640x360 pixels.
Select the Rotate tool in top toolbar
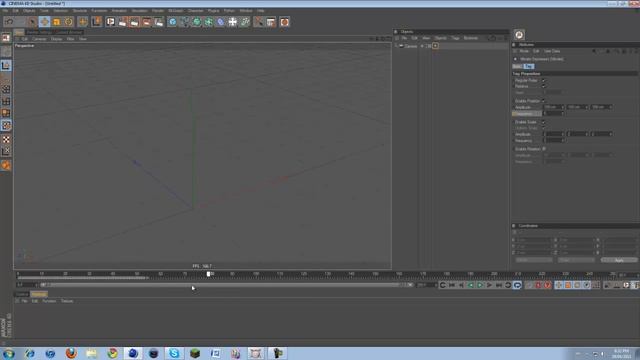tap(69, 22)
